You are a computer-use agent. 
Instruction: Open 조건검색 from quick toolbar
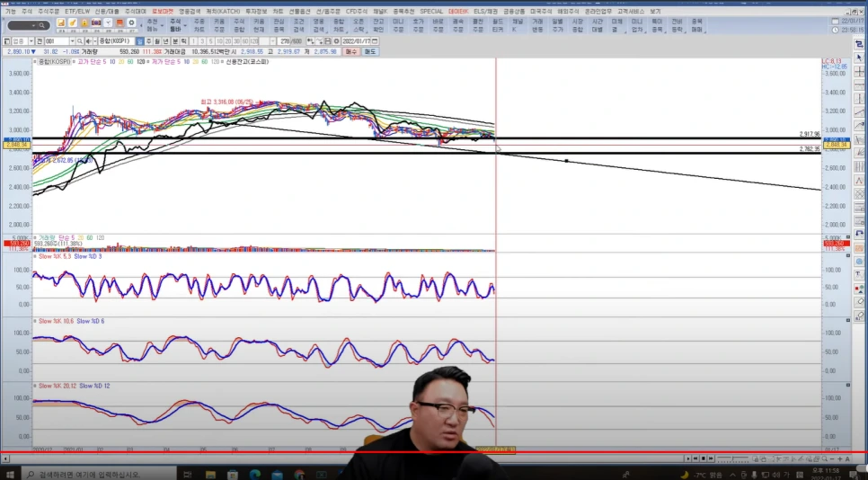298,25
